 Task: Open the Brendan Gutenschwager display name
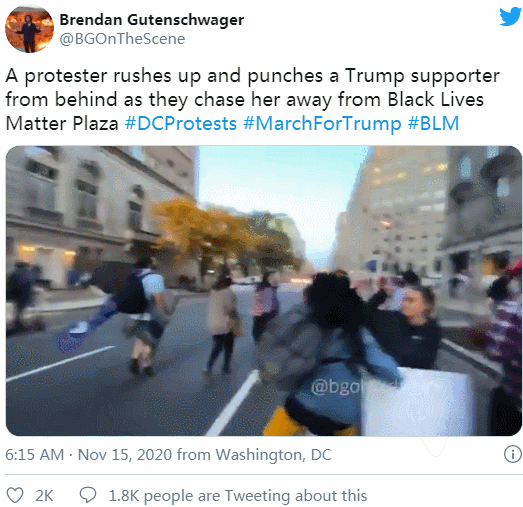(x=152, y=20)
